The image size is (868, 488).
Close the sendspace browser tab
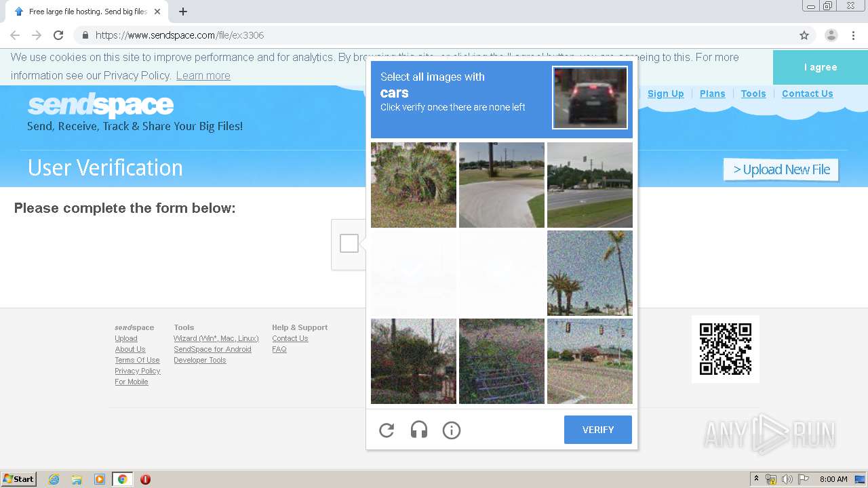click(157, 12)
